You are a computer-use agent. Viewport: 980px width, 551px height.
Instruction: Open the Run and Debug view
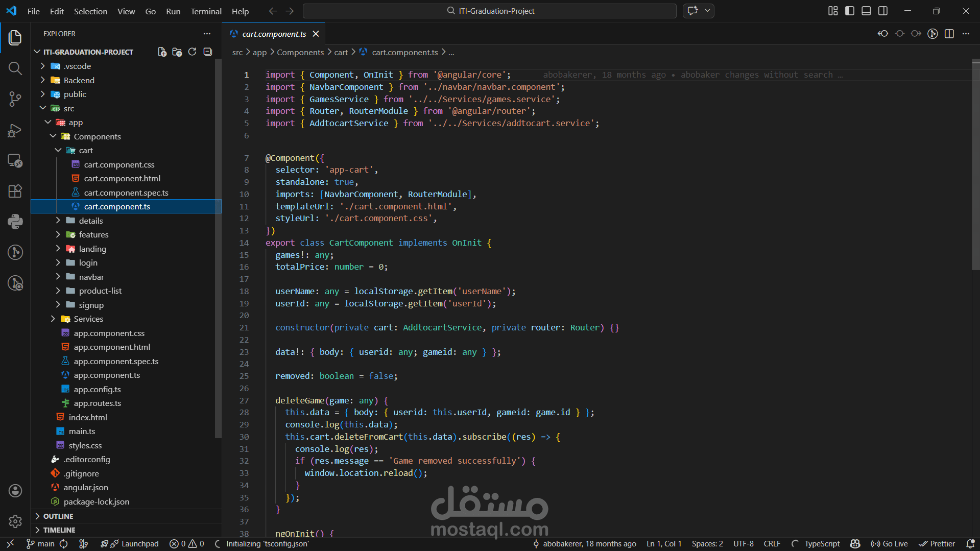[15, 130]
